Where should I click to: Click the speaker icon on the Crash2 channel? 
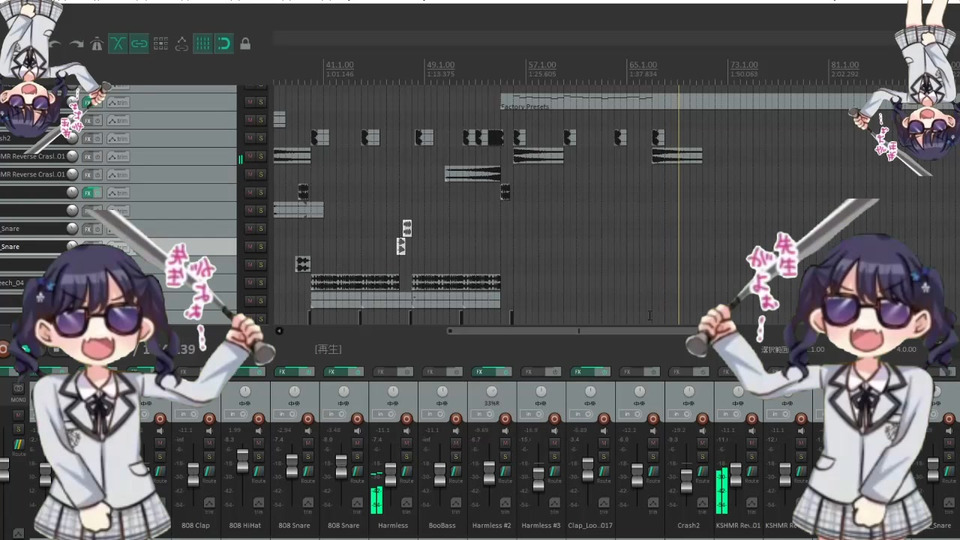click(702, 431)
